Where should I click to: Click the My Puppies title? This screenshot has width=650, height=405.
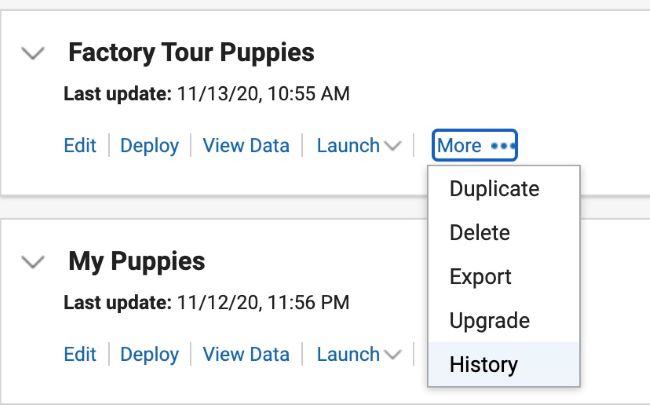(x=137, y=262)
